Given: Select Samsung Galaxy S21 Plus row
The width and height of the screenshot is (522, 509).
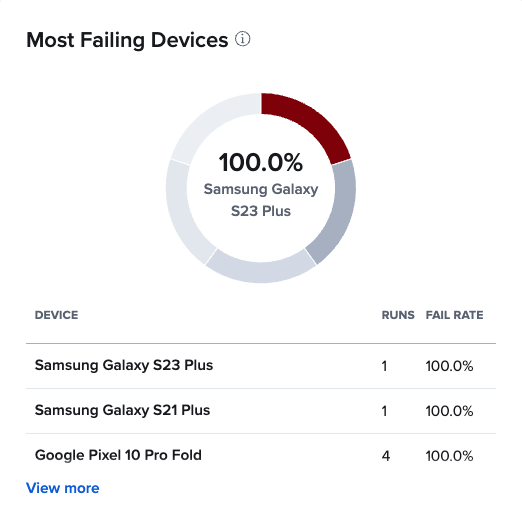Looking at the screenshot, I should [261, 411].
